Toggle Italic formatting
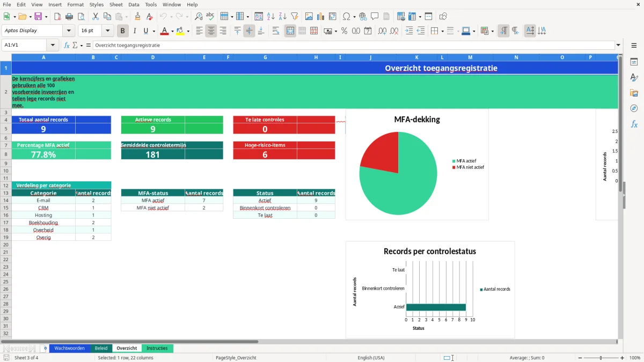Screen dimensions: 644x362 click(134, 31)
